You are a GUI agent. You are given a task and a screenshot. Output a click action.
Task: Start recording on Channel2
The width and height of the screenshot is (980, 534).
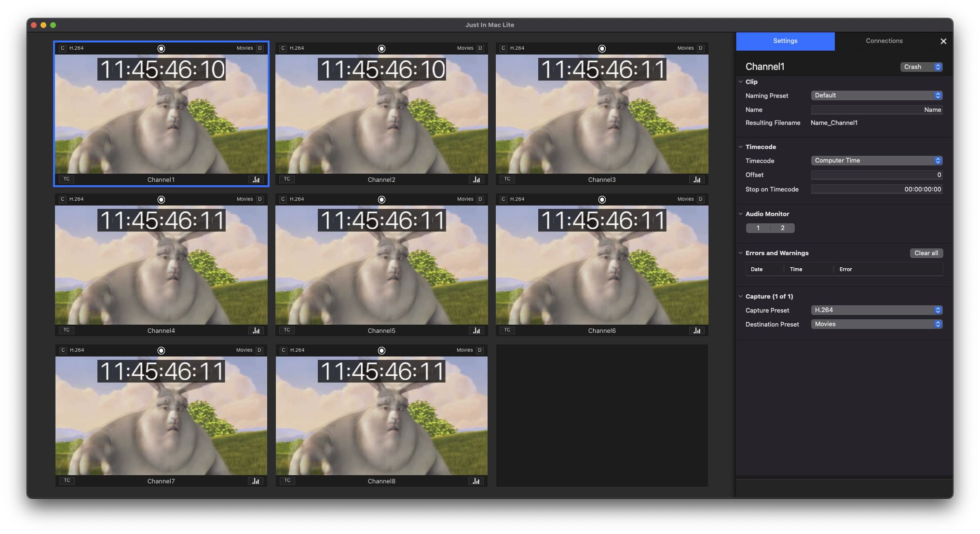[381, 49]
